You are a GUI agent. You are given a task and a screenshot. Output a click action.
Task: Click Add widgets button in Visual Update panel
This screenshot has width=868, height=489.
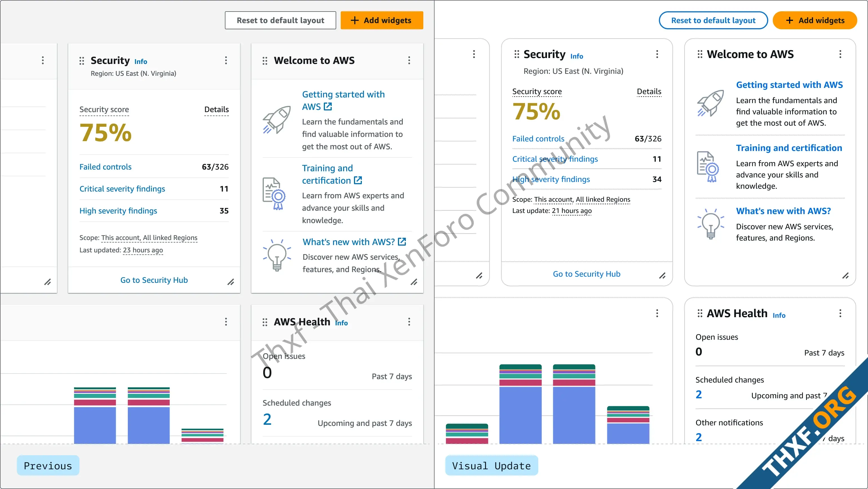click(x=815, y=20)
